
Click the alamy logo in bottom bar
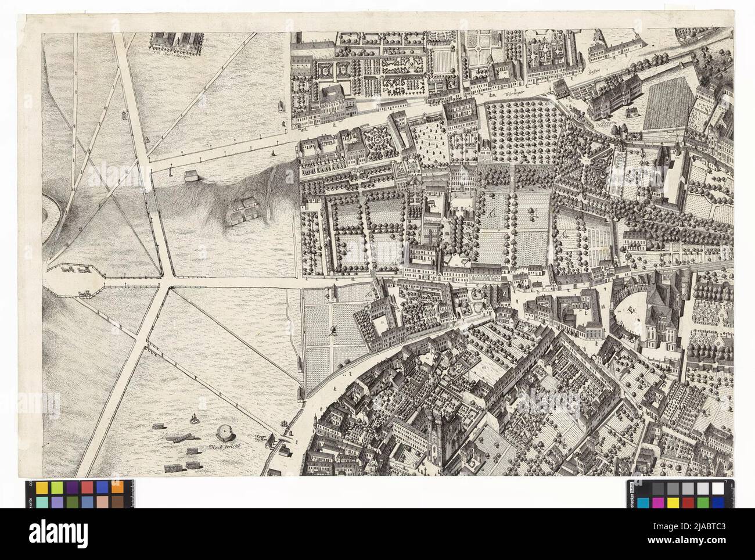(58, 534)
